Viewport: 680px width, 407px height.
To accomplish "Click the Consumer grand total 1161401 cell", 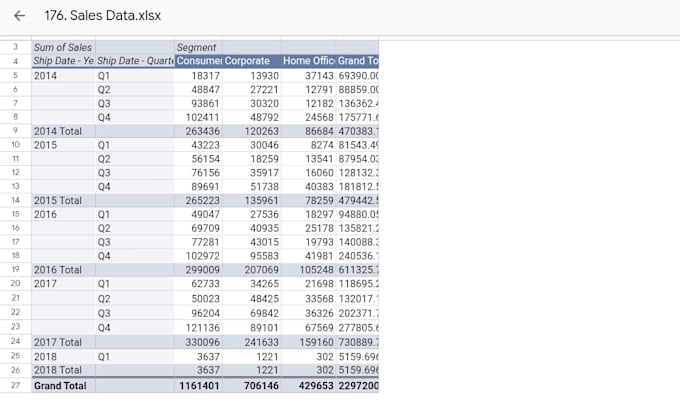I will (x=199, y=386).
